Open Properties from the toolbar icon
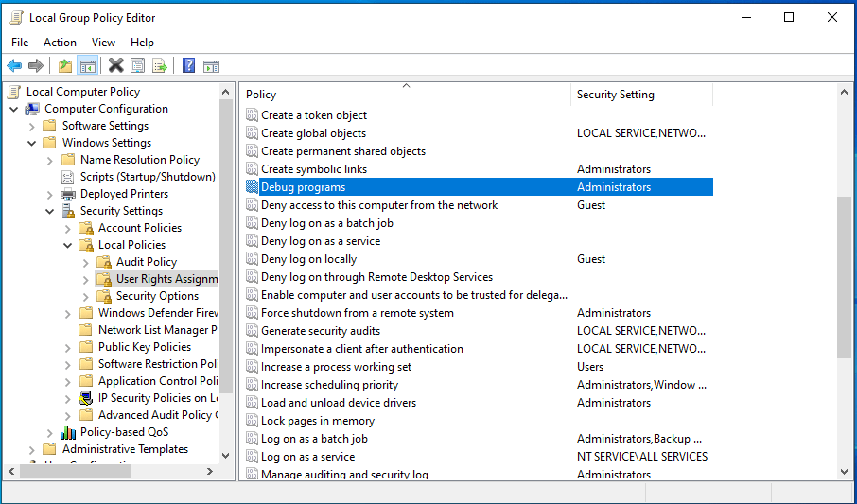857x504 pixels. click(x=138, y=65)
